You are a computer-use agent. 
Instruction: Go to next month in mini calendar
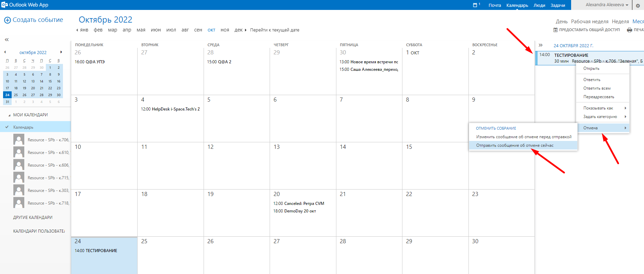coord(61,52)
